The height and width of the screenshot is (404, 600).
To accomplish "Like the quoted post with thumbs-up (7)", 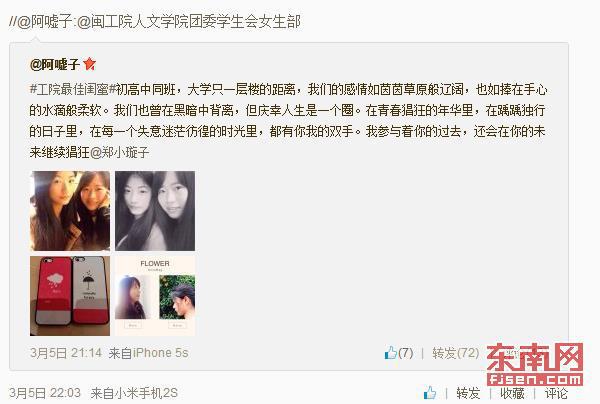I will coord(398,352).
